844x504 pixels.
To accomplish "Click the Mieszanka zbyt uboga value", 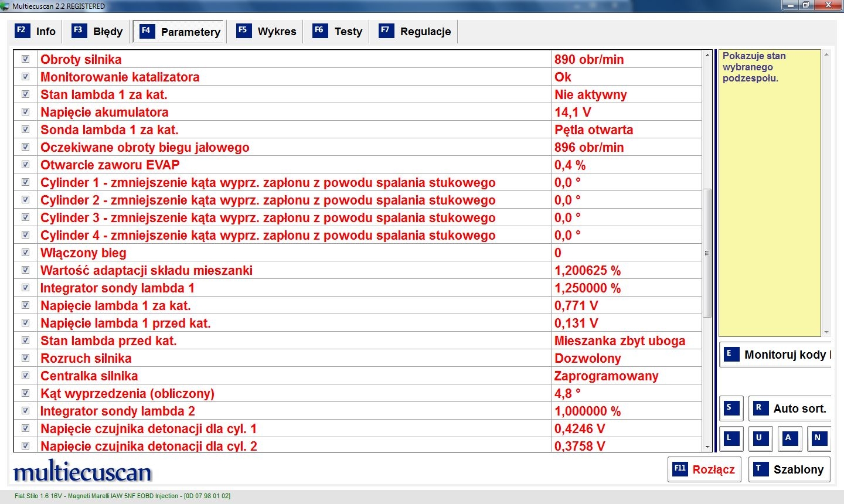I will click(620, 340).
